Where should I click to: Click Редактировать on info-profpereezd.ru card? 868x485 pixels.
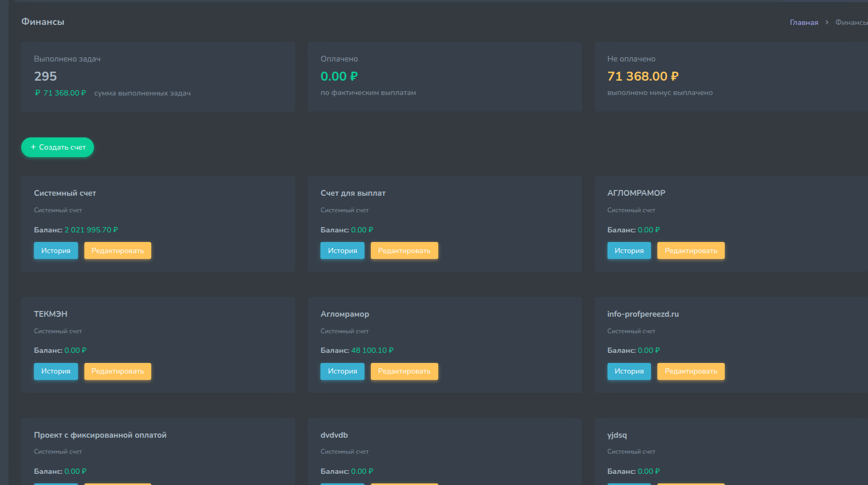[x=691, y=371]
